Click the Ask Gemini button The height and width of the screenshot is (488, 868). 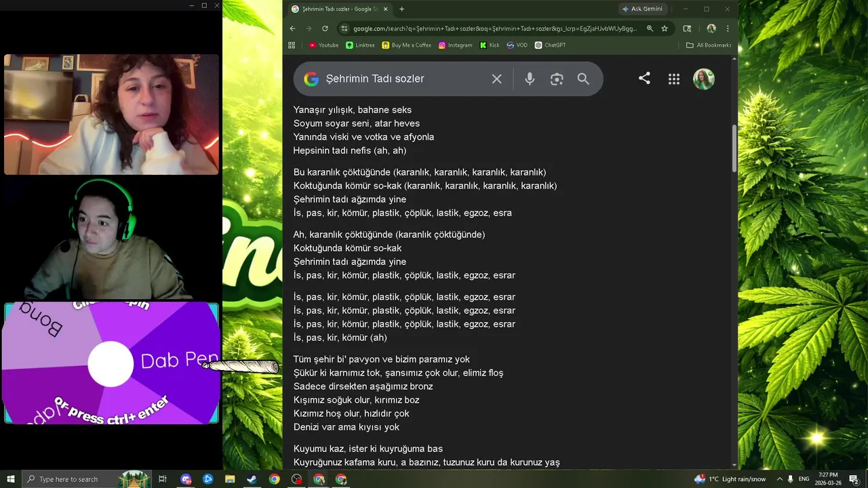tap(642, 9)
